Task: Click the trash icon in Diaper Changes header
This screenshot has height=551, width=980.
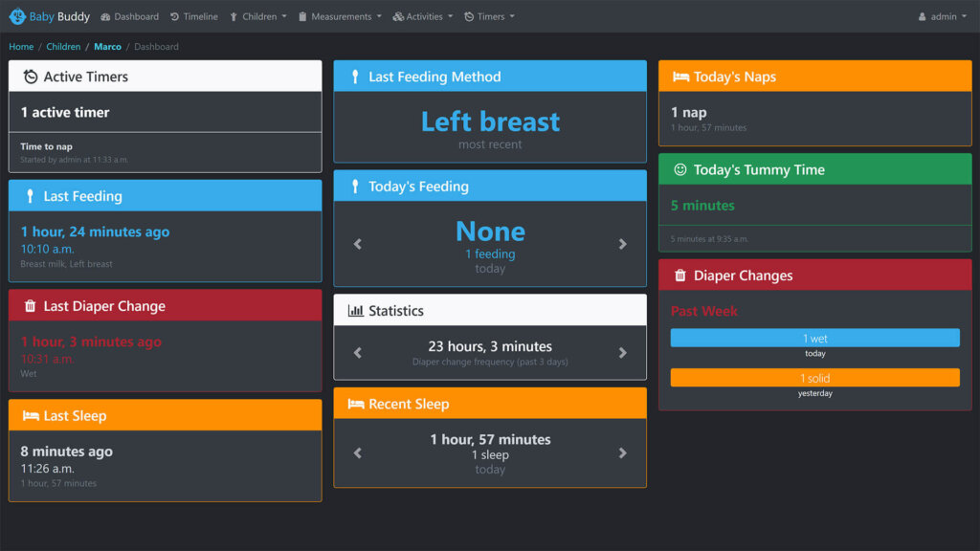Action: pyautogui.click(x=680, y=275)
